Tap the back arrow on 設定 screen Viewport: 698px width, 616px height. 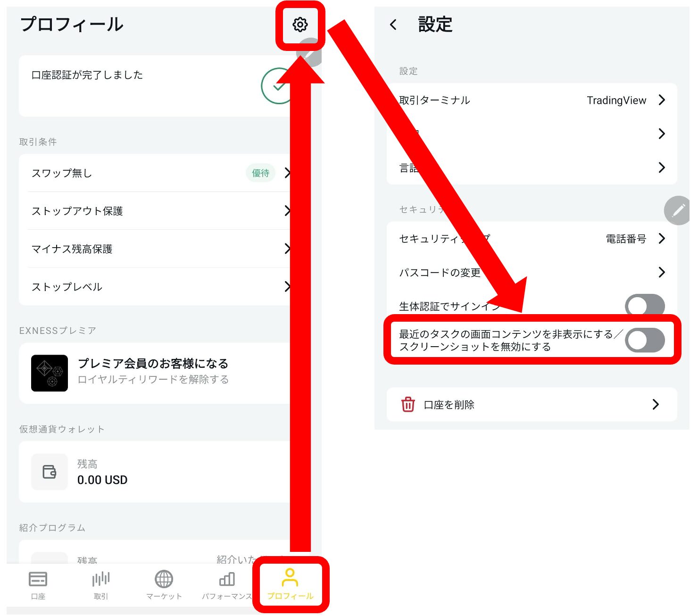pos(393,25)
